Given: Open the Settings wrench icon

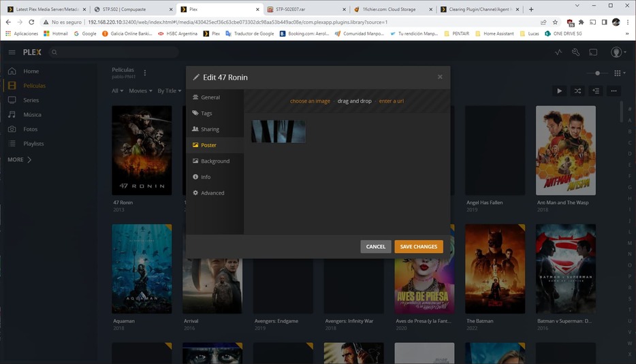Looking at the screenshot, I should pos(575,52).
